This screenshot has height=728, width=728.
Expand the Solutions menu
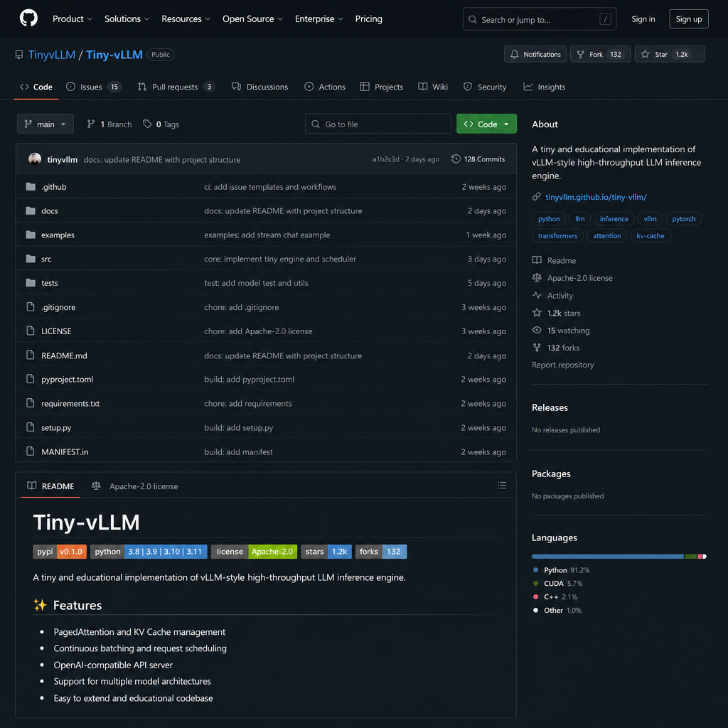tap(127, 19)
